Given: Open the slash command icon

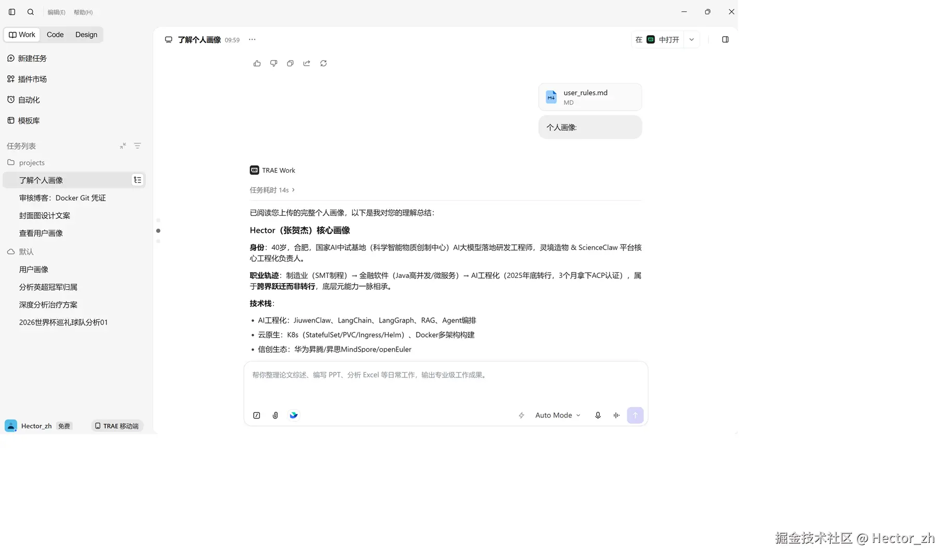Looking at the screenshot, I should [x=256, y=416].
